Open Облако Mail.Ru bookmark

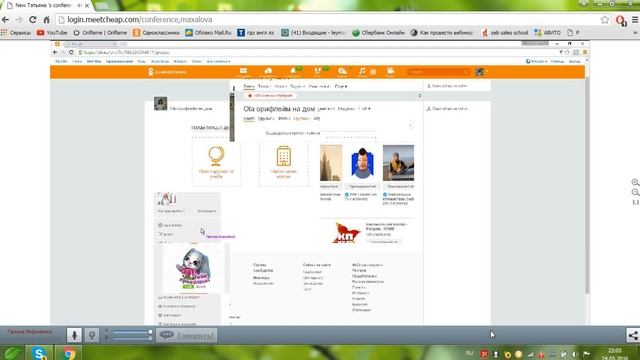pos(208,33)
